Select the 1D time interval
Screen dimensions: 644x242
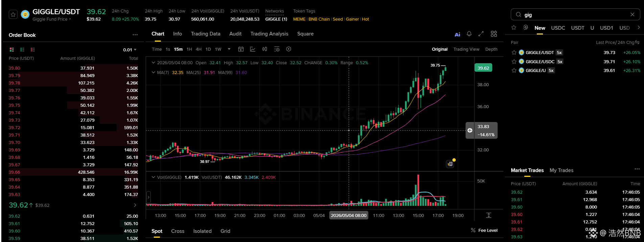pos(208,49)
